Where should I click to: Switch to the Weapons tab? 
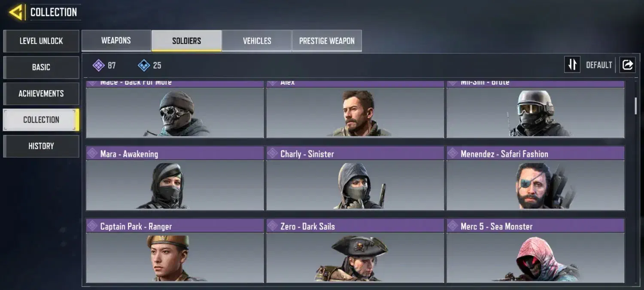pyautogui.click(x=116, y=41)
